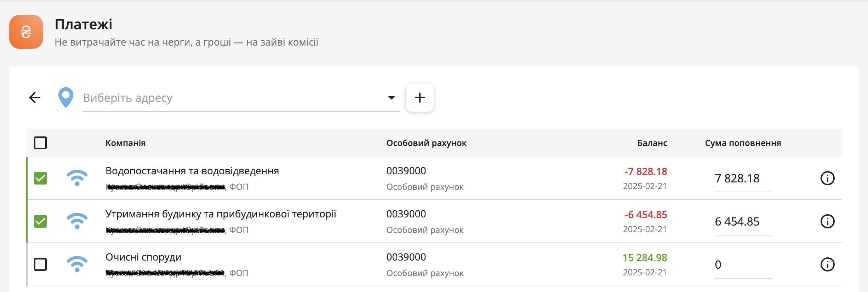Screen dimensions: 868x292
Task: Click account 0039000 in Утримання будинку row
Action: click(406, 214)
